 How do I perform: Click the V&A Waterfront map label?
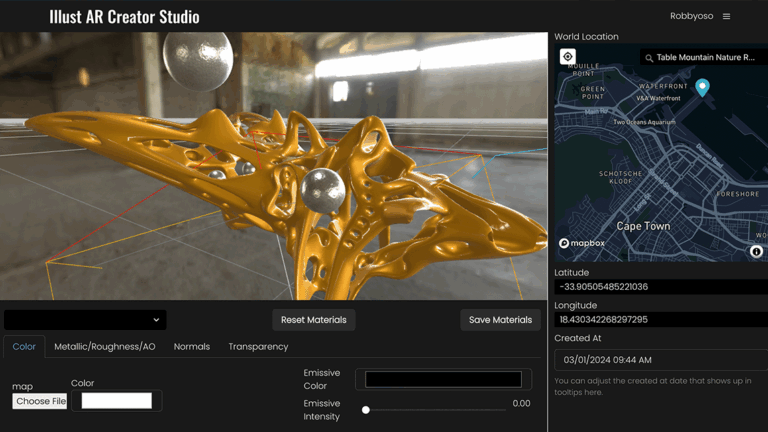658,98
